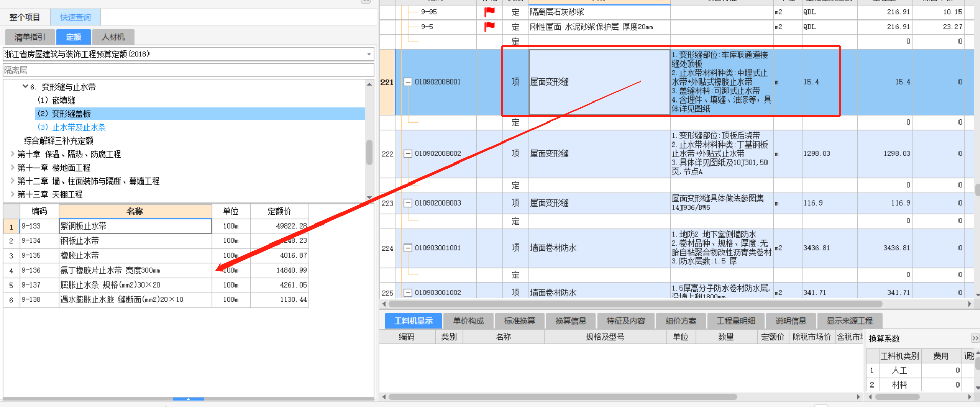Click row number 221 header

click(387, 82)
